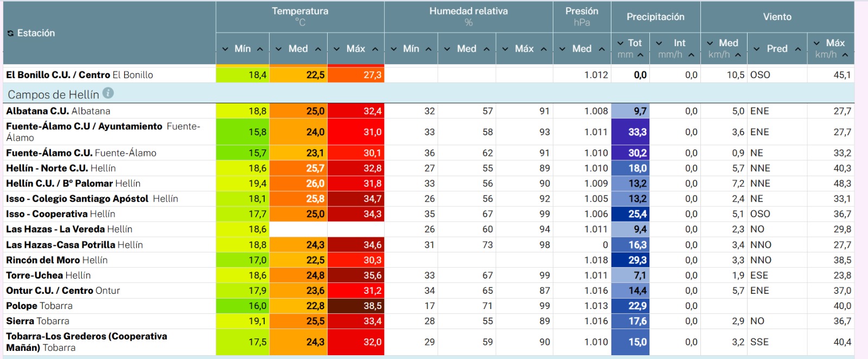This screenshot has height=359, width=868.
Task: Sort Humedad Máx descending with down chevron
Action: coord(505,49)
